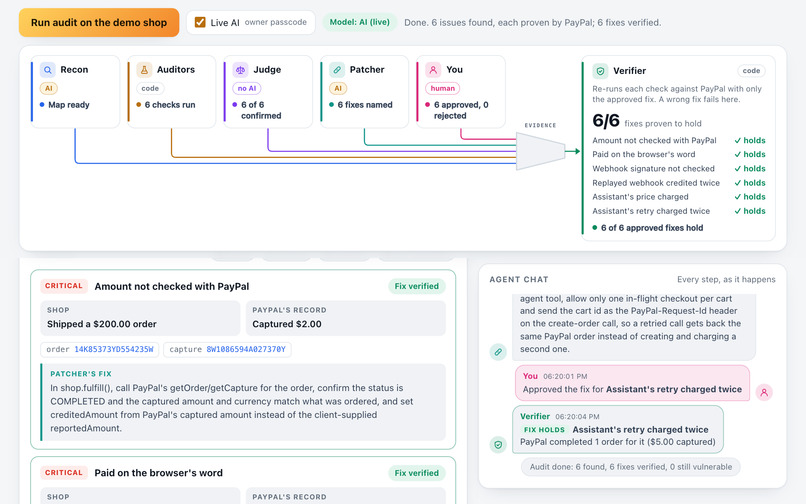Click the CRITICAL tag on Amount not checked card
Viewport: 806px width, 504px height.
[64, 286]
